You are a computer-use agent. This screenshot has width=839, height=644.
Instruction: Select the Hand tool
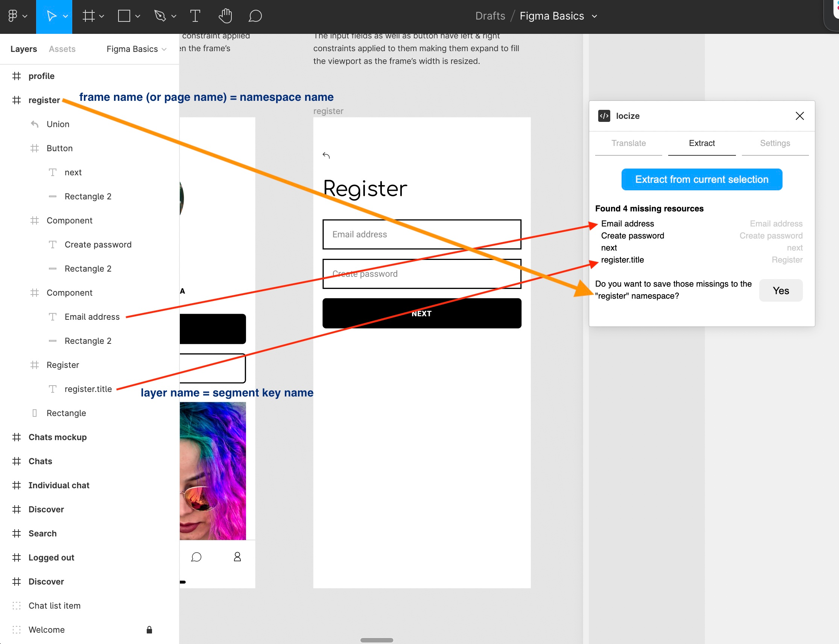pyautogui.click(x=225, y=16)
